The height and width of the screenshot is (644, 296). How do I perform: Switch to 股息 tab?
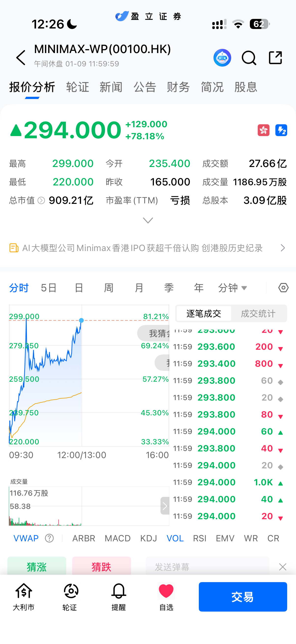[x=246, y=87]
